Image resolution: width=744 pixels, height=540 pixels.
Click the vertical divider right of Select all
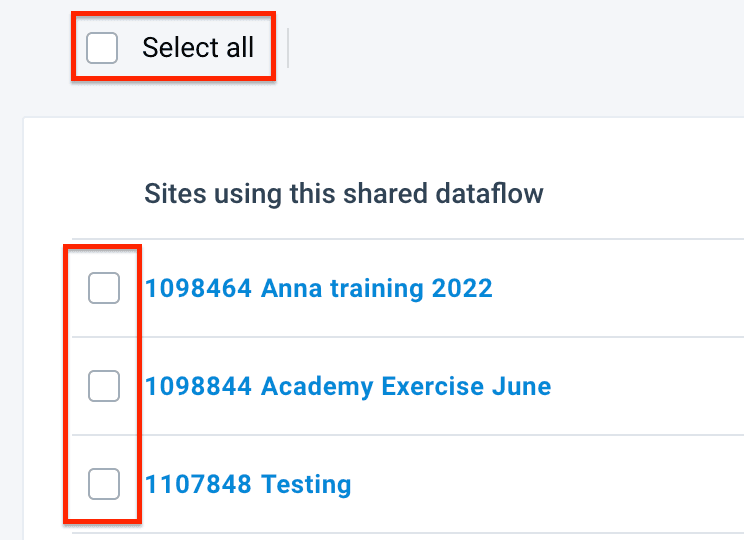[x=288, y=48]
